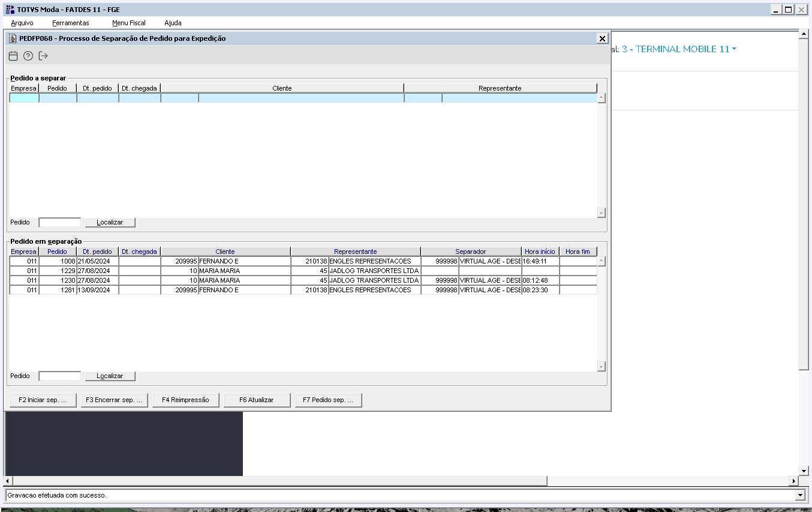Click status message Gravacao efetuada com sucesso
This screenshot has height=512, width=812.
(57, 495)
